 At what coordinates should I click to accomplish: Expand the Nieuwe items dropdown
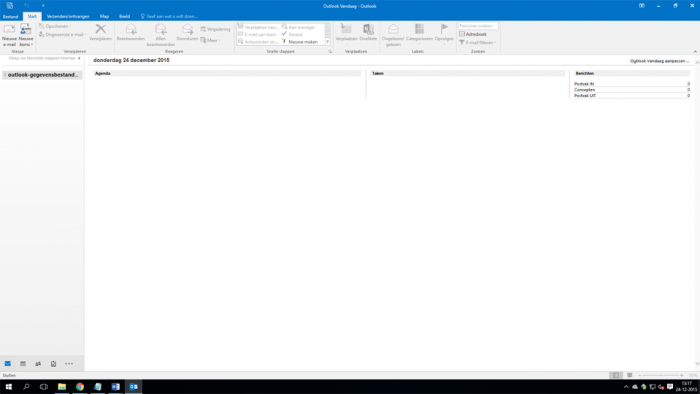pos(26,35)
